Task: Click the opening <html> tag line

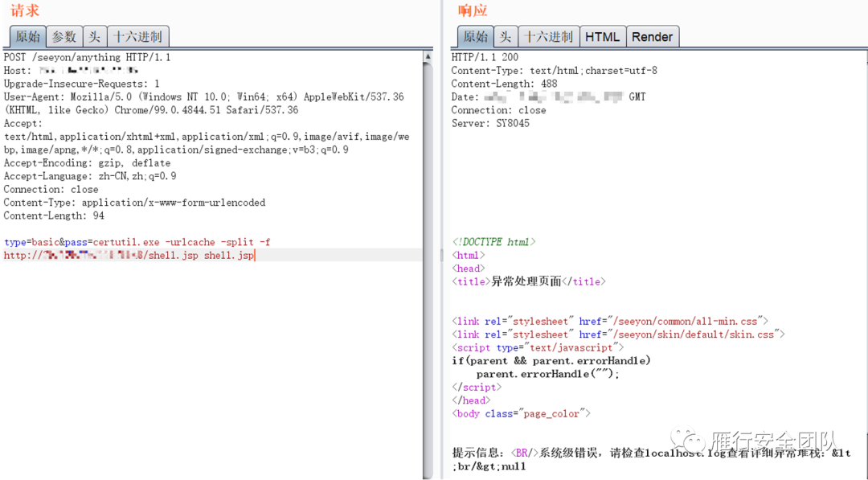Action: click(x=469, y=255)
